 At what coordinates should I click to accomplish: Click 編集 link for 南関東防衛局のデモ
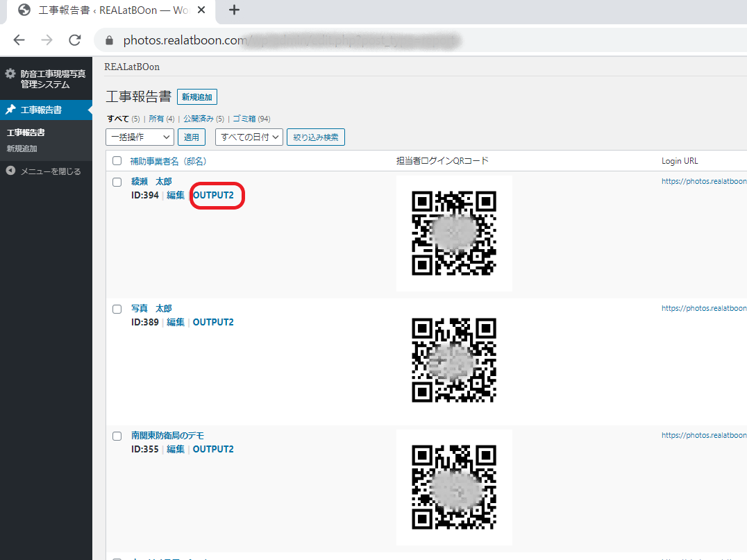[x=176, y=449]
